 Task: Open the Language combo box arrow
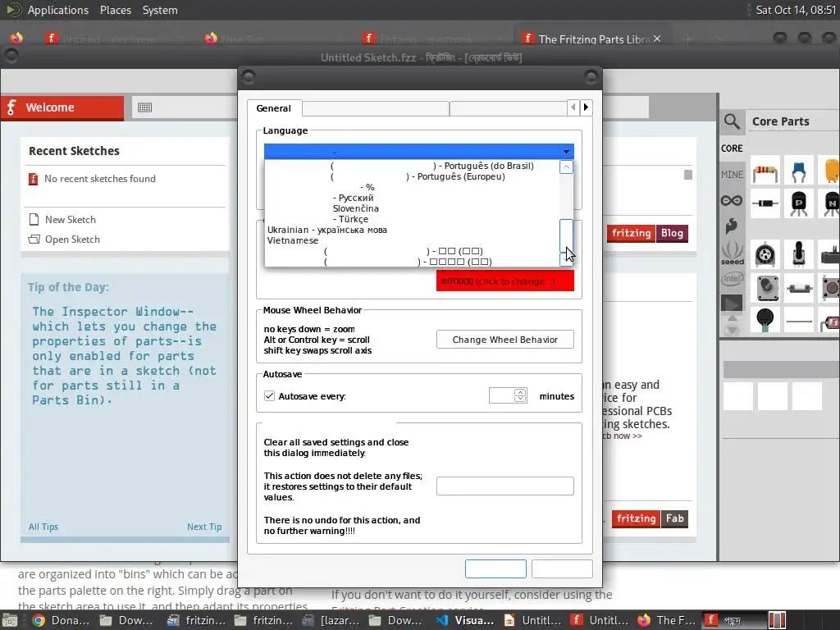[566, 152]
